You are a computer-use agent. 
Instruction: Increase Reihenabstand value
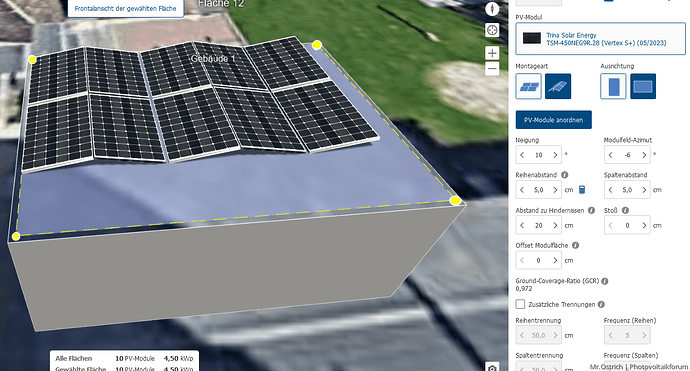(555, 190)
